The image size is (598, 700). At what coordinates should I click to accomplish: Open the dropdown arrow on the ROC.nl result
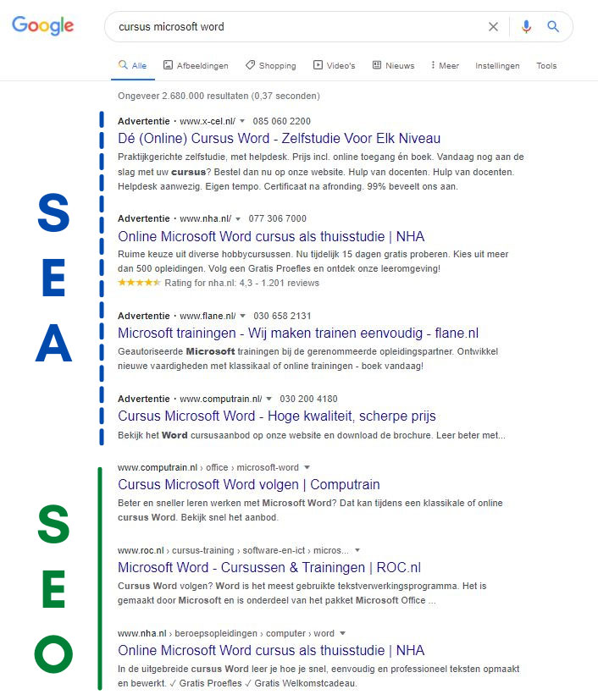point(357,551)
